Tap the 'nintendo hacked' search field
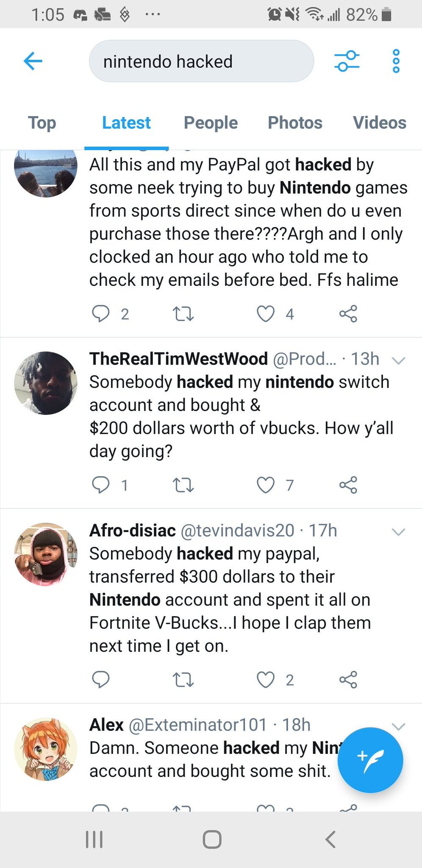This screenshot has width=422, height=868. pyautogui.click(x=201, y=61)
